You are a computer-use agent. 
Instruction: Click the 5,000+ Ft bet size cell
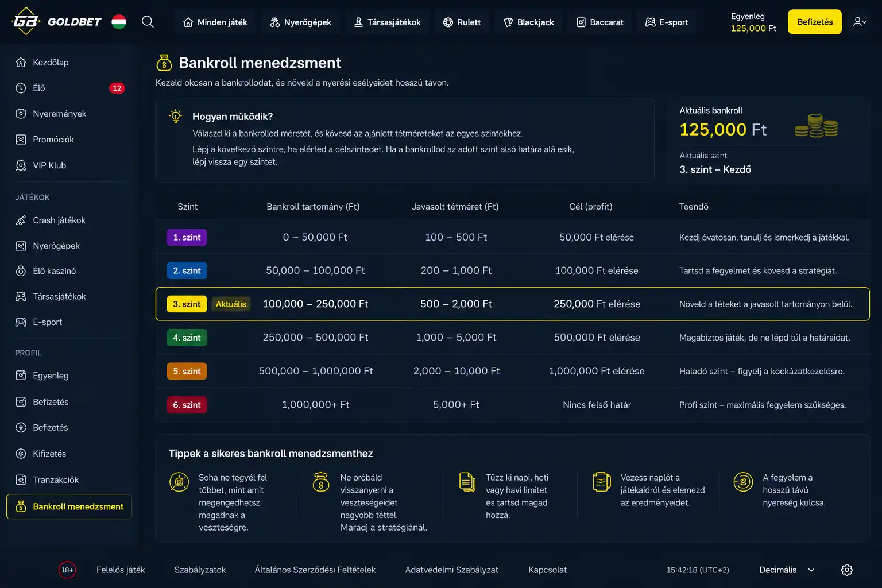[x=456, y=405]
